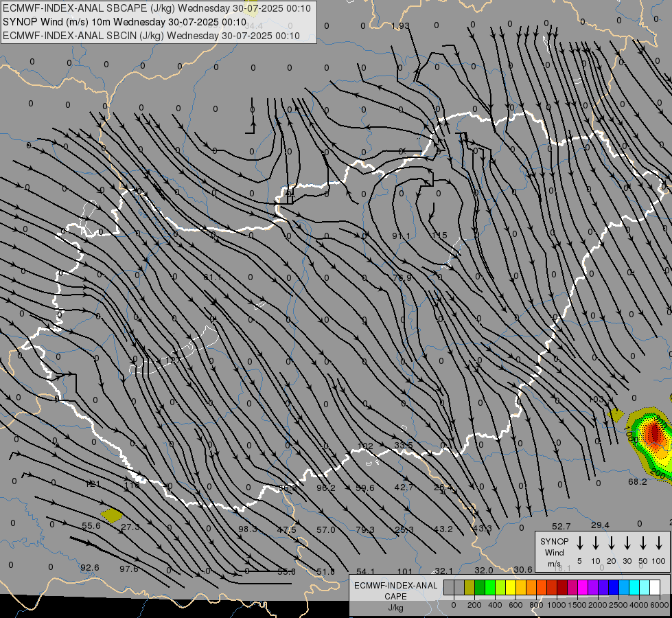The height and width of the screenshot is (618, 672).
Task: Click the map value 92.6
Action: [89, 567]
